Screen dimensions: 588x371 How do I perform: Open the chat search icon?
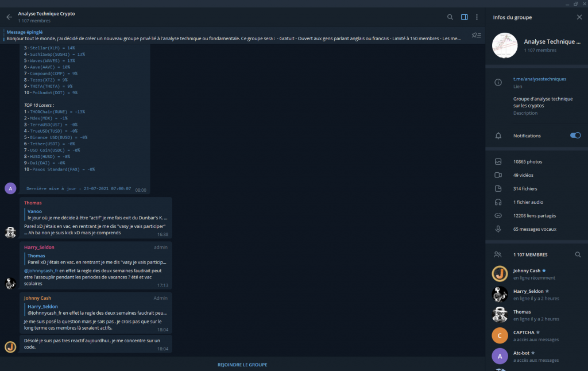450,17
